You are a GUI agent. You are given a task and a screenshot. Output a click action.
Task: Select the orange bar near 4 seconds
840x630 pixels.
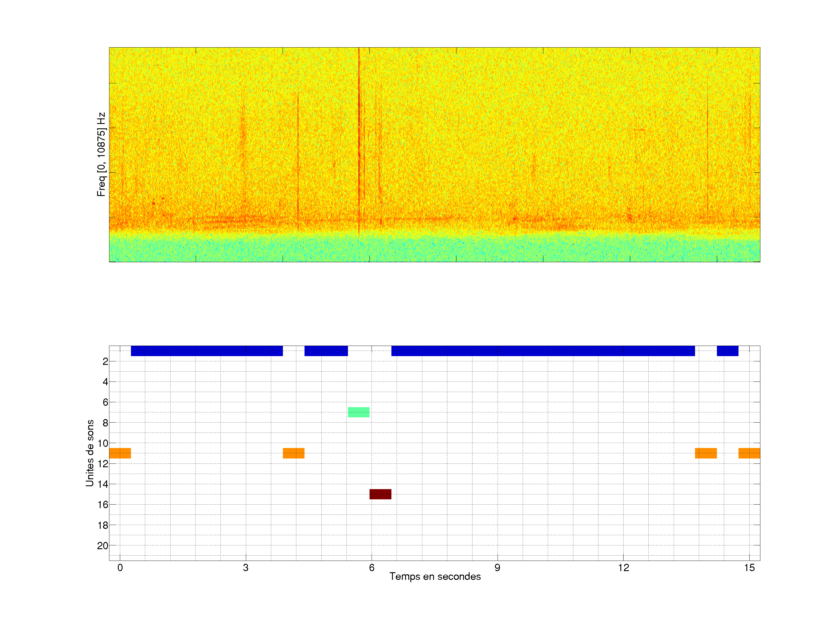[x=293, y=453]
